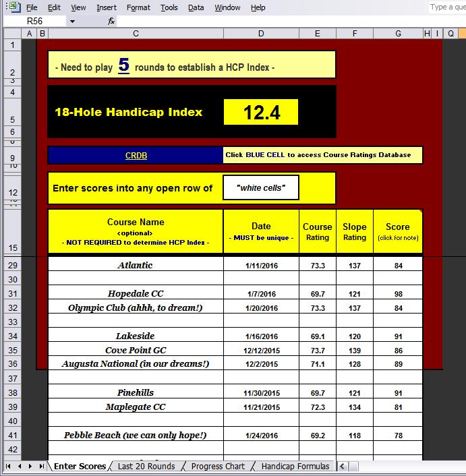Select the Pinehills course cell
The image size is (466, 476).
[x=136, y=392]
